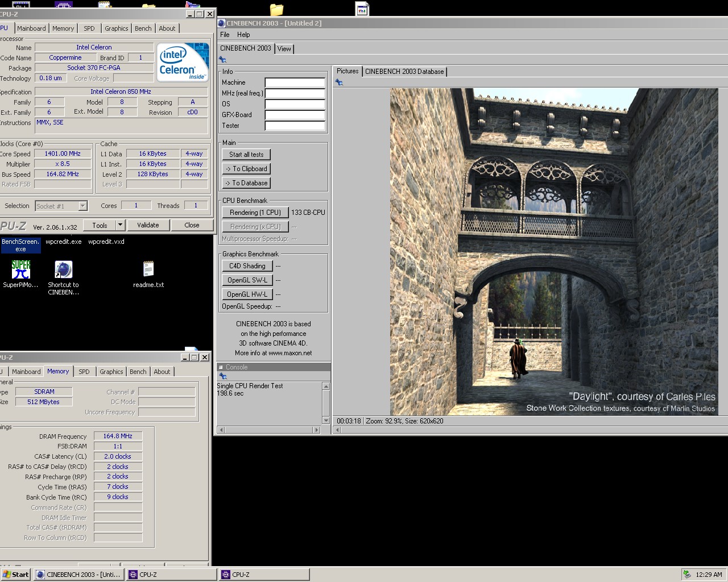Open Bench tab in upper CPU-Z window
728x582 pixels.
tap(143, 28)
